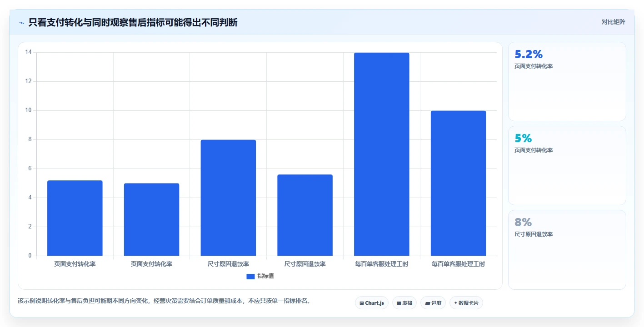Click the 数据卡片 chip
Screen dimensions: 644x327
tap(466, 303)
